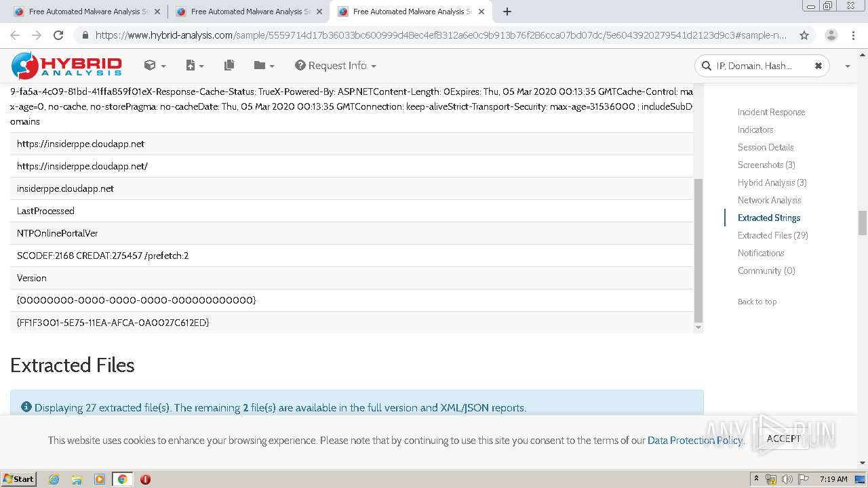Click the address bar URL
This screenshot has height=488, width=868.
441,35
